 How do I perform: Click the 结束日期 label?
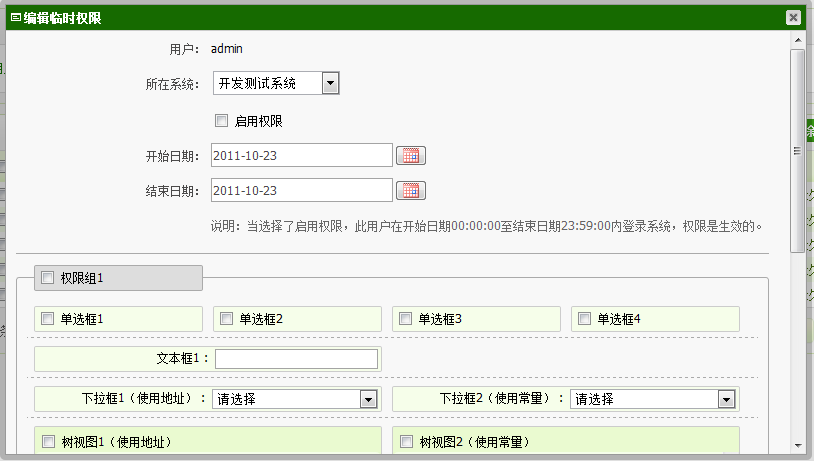coord(172,191)
